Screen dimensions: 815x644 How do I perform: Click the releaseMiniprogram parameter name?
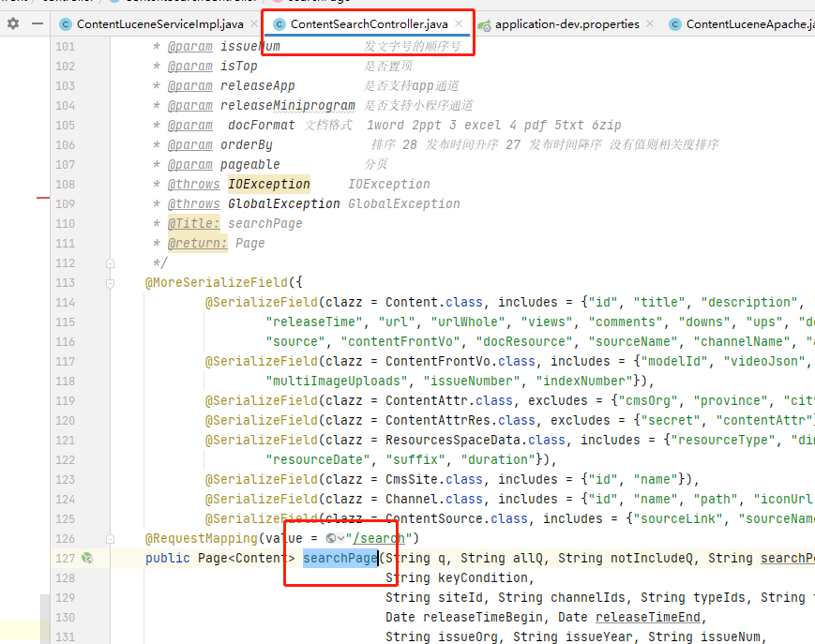click(x=288, y=105)
